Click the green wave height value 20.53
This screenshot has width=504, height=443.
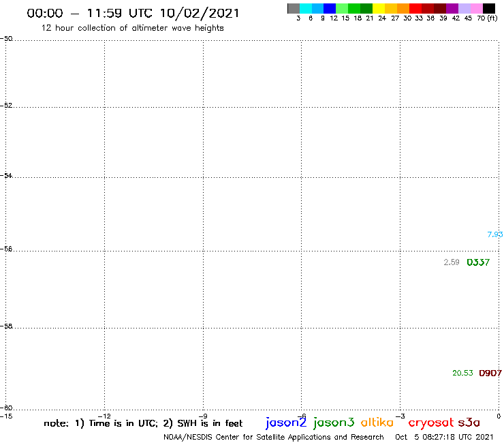[462, 373]
